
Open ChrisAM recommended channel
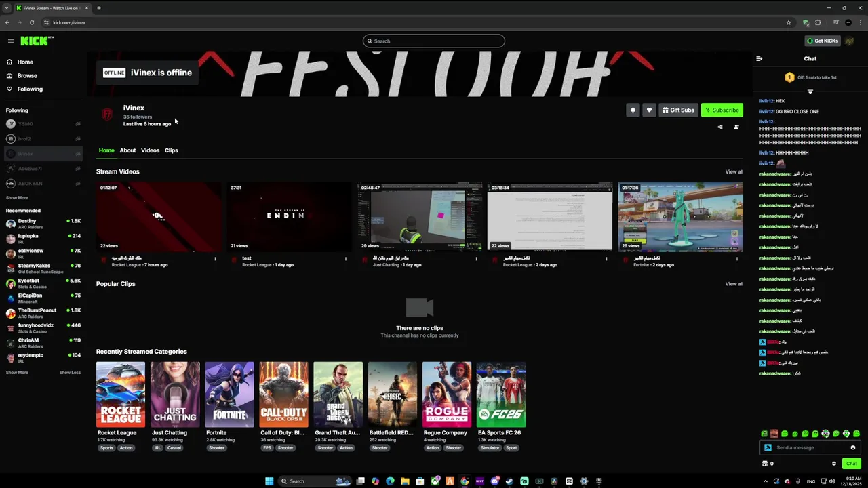[42, 343]
